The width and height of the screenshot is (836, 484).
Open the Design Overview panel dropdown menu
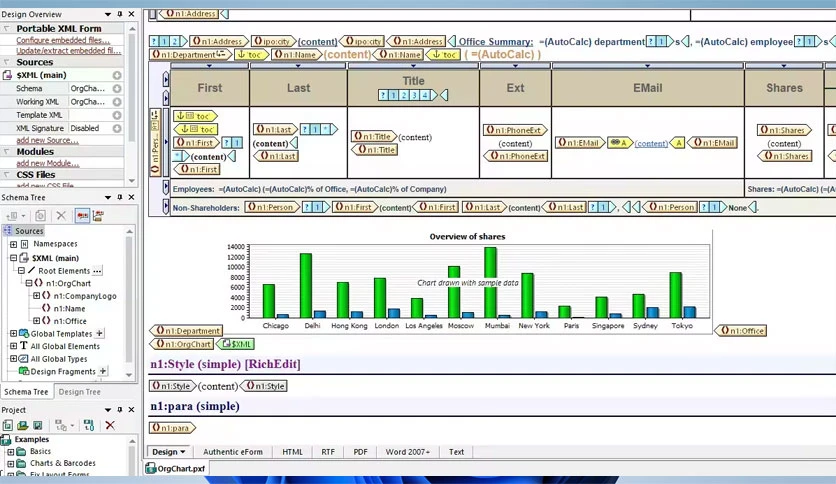point(108,14)
